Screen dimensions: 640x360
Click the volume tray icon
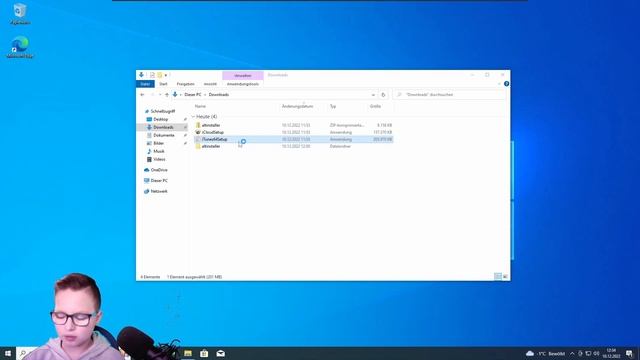pyautogui.click(x=596, y=353)
